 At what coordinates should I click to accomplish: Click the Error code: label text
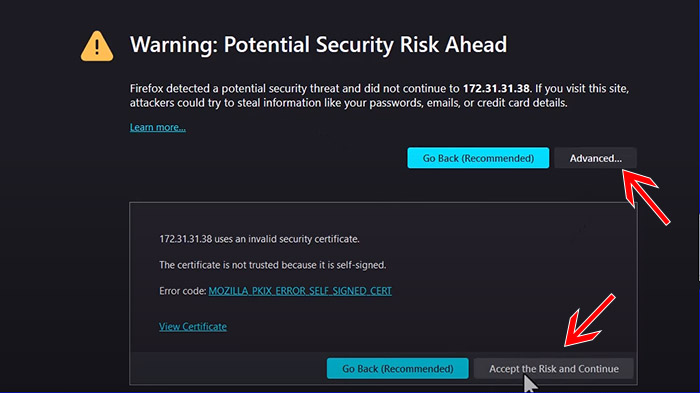click(x=183, y=291)
